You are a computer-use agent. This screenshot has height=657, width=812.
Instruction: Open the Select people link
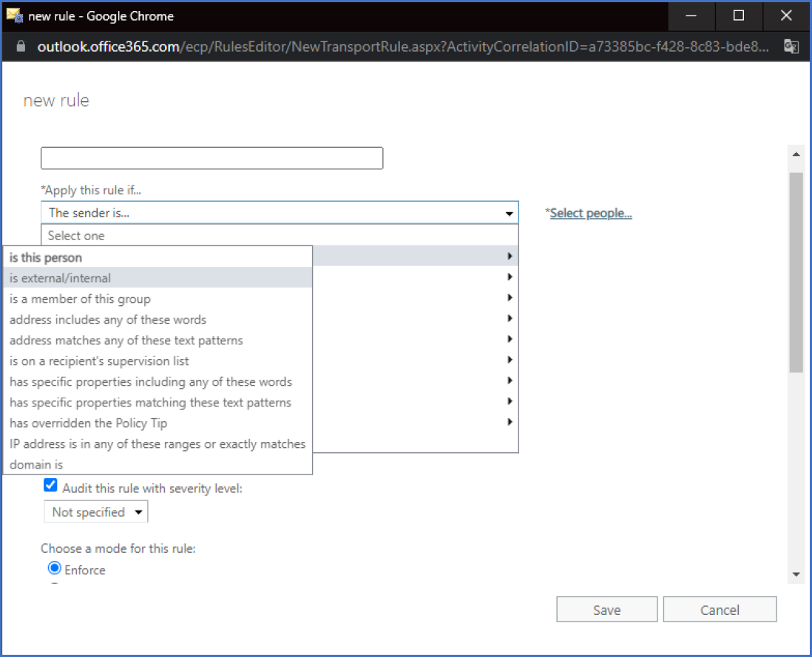pos(590,214)
